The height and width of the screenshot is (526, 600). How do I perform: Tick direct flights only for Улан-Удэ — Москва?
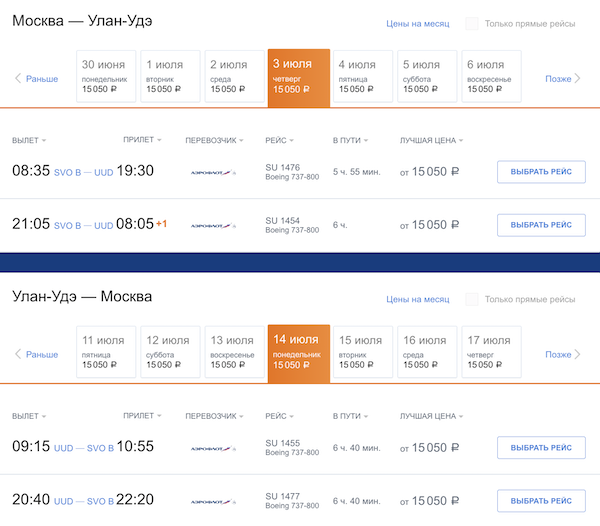pyautogui.click(x=472, y=299)
